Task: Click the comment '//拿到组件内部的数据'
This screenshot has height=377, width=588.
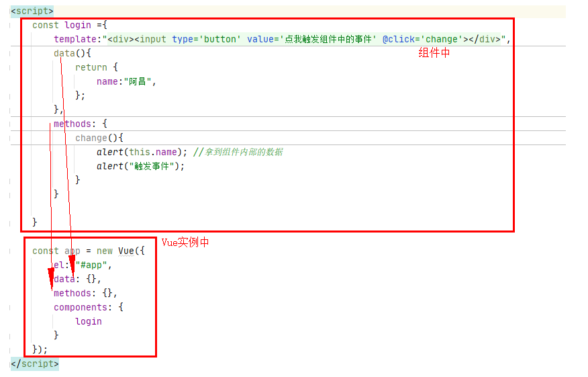Action: click(238, 152)
